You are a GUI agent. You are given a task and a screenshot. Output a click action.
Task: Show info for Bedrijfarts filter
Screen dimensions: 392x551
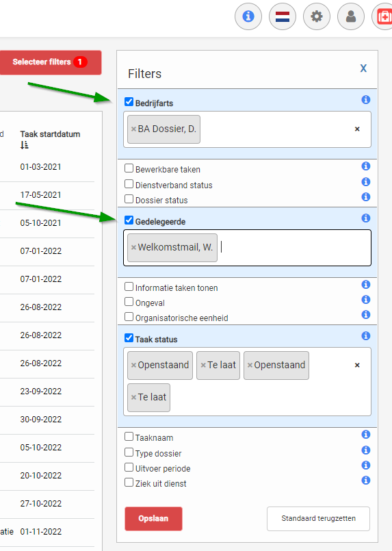coord(365,100)
